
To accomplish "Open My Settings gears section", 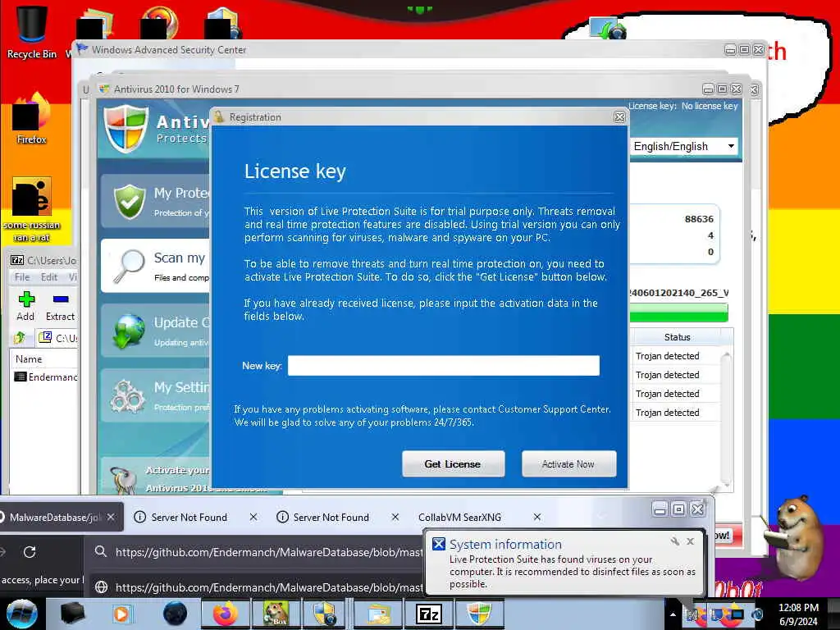I will (155, 395).
